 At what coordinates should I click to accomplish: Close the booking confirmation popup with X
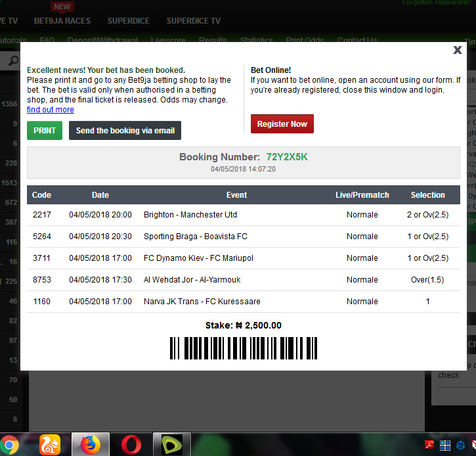click(458, 50)
